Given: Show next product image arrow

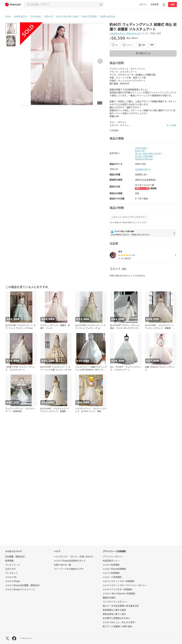Looking at the screenshot, I should point(100,61).
